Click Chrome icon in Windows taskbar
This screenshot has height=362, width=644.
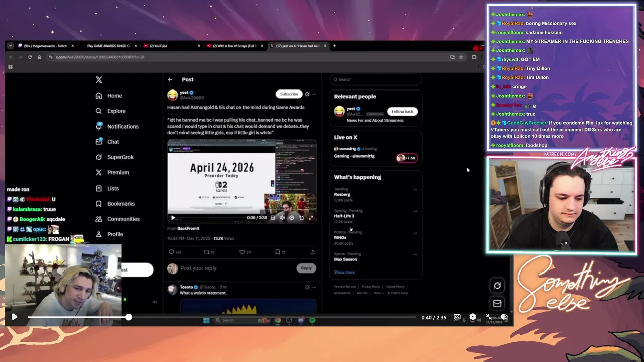(277, 320)
